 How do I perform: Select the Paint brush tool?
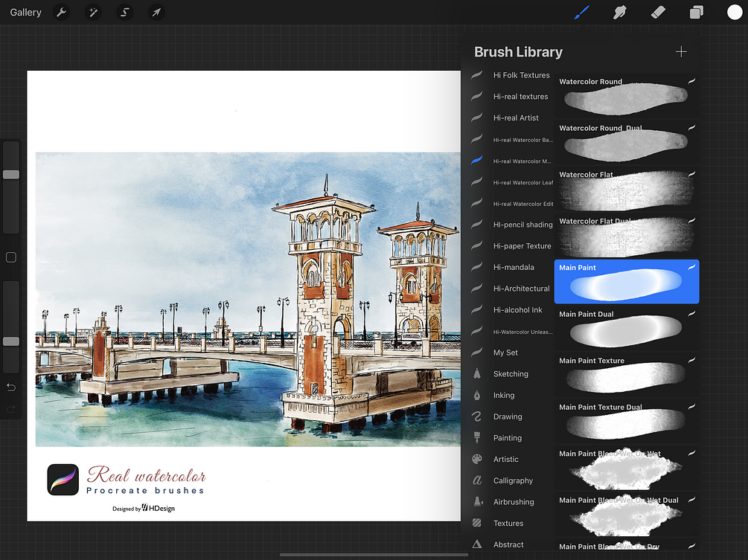click(x=581, y=13)
